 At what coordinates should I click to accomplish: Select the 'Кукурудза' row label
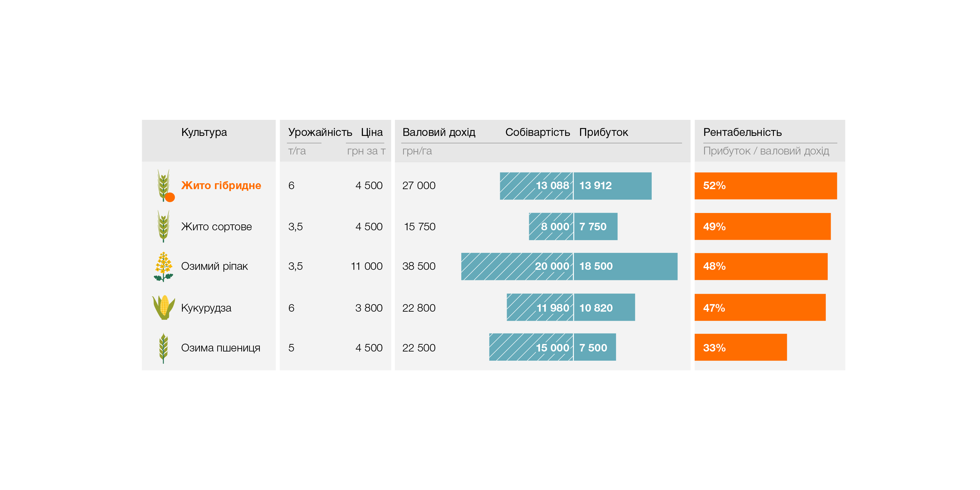[206, 308]
